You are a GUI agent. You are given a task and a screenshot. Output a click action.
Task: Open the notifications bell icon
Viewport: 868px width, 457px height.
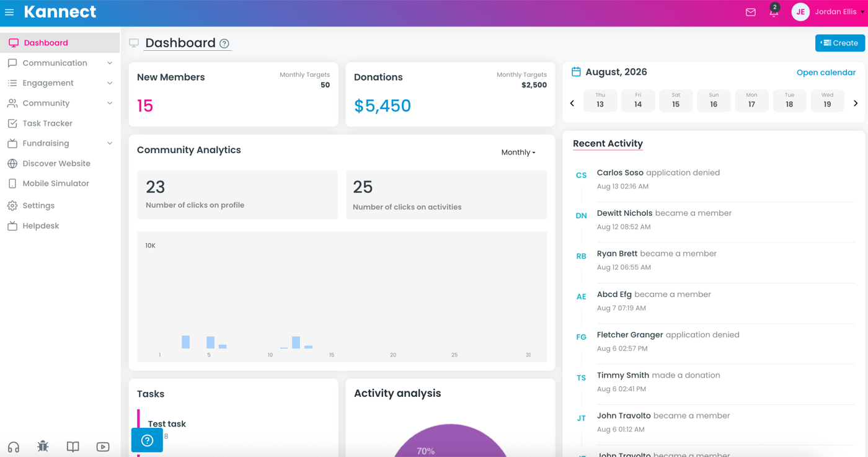point(774,12)
